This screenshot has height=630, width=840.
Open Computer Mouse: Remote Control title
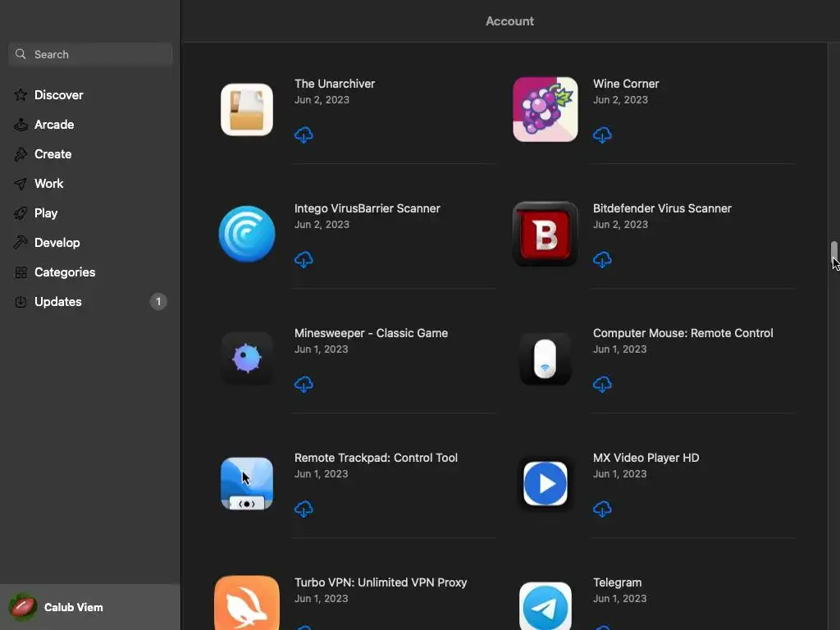(682, 333)
